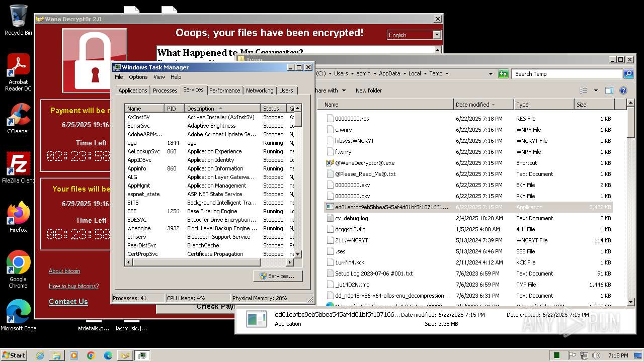
Task: Select the 00000000.pky file row
Action: pos(468,196)
